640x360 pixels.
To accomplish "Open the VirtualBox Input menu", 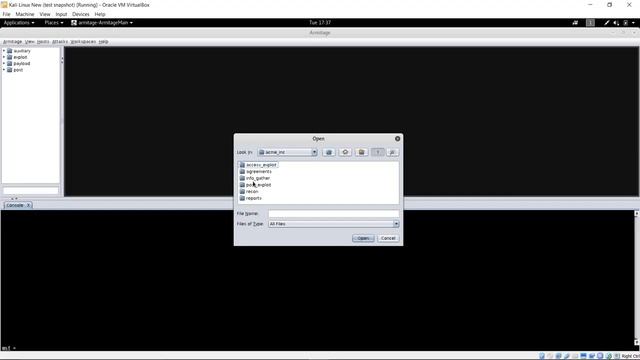I will 61,14.
